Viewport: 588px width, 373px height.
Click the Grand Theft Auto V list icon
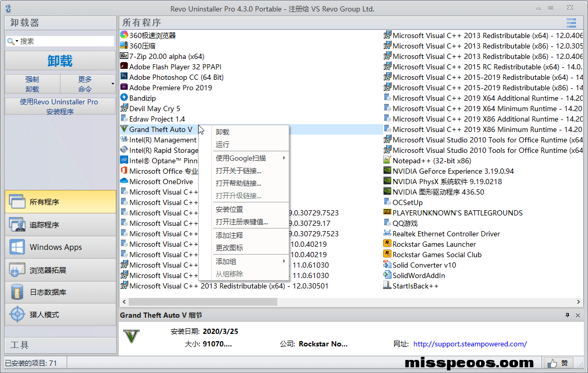click(x=124, y=129)
